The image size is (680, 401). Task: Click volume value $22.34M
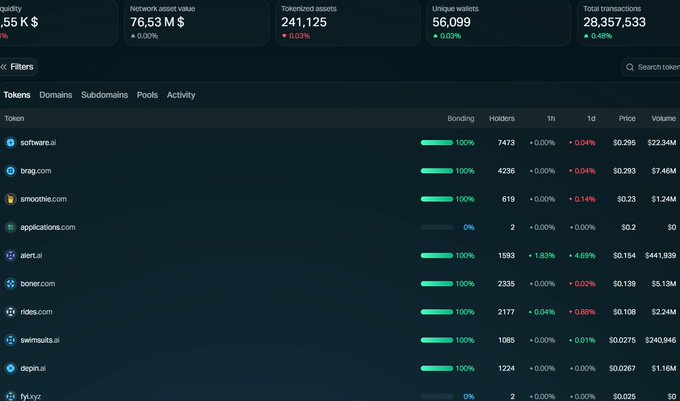(x=662, y=143)
